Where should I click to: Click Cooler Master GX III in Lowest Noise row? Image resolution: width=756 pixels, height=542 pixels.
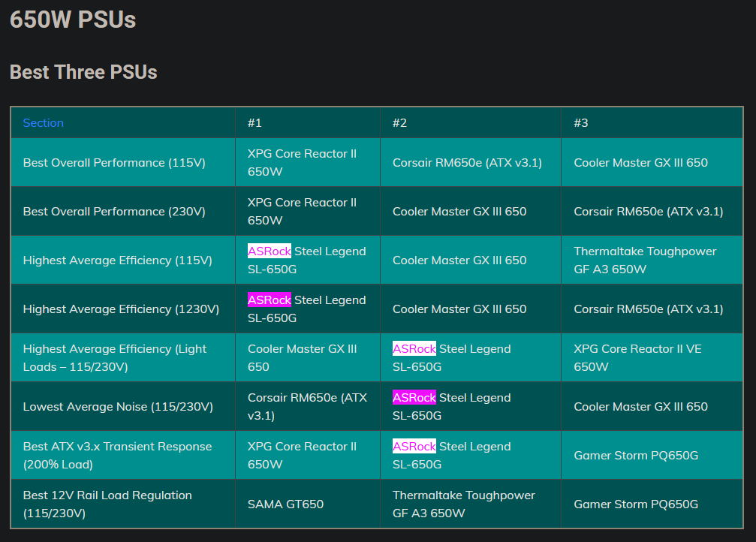pos(641,407)
